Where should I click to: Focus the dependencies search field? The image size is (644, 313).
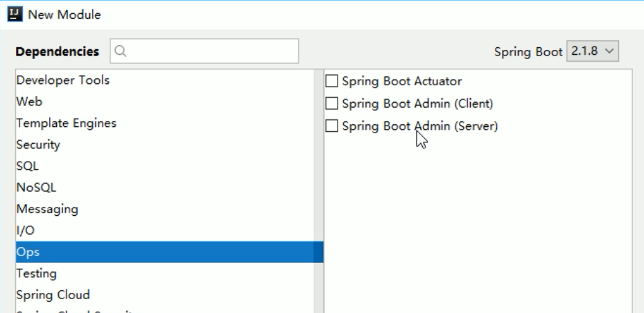[208, 51]
